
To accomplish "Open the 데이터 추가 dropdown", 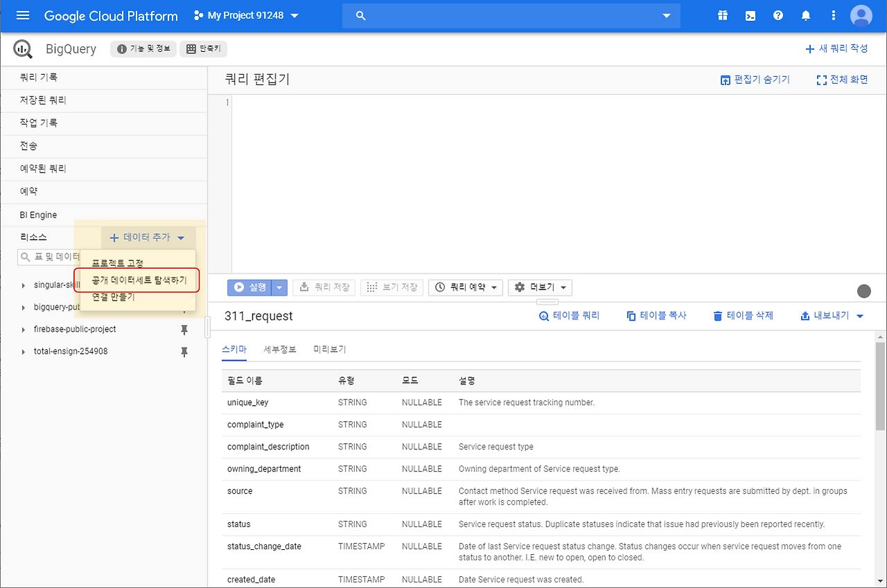I will [147, 236].
